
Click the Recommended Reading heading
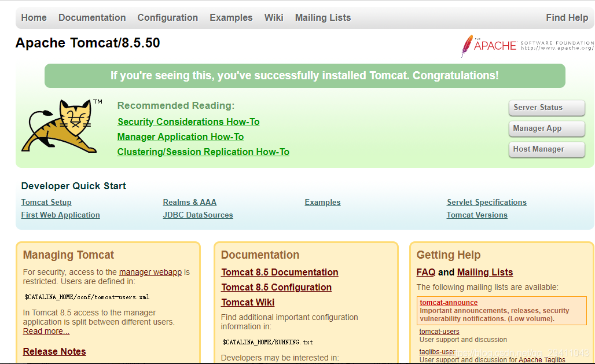click(176, 105)
